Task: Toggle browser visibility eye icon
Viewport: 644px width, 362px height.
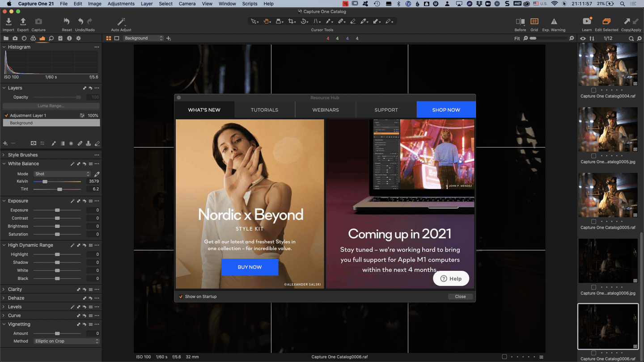Action: pyautogui.click(x=583, y=39)
